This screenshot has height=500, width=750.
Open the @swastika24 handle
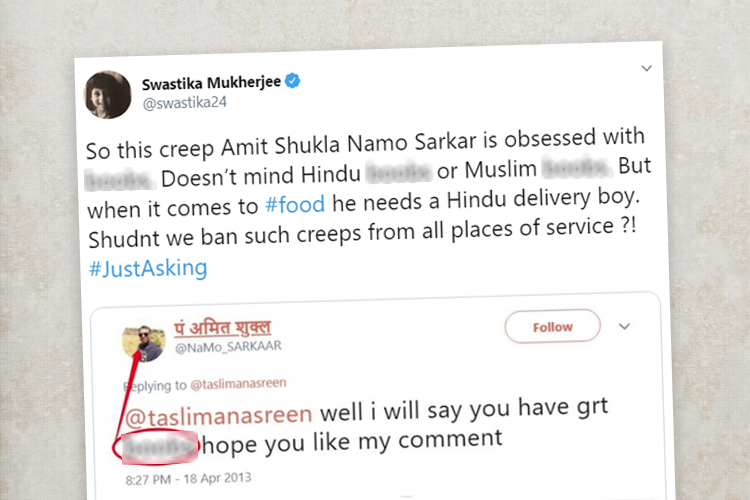185,103
